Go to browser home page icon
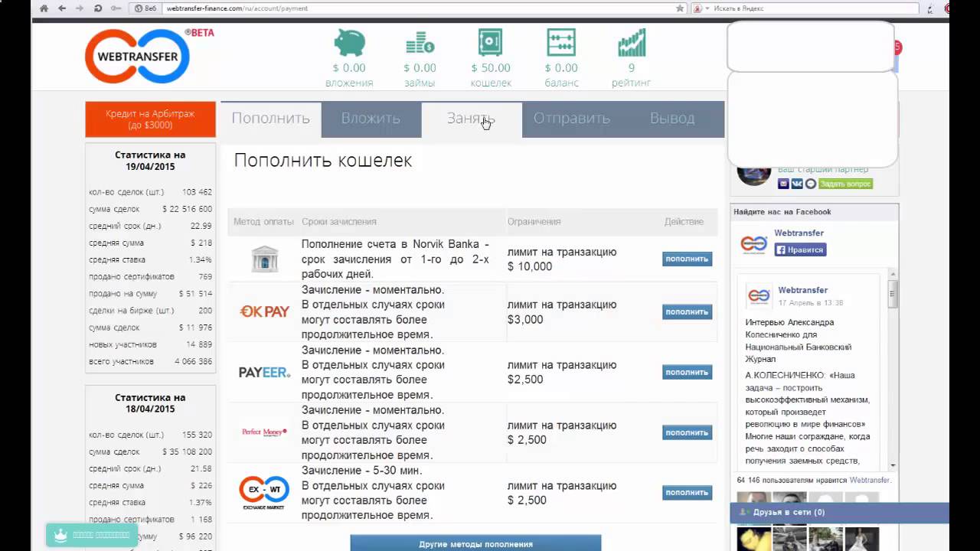Screen dimensions: 980x551 (x=44, y=8)
